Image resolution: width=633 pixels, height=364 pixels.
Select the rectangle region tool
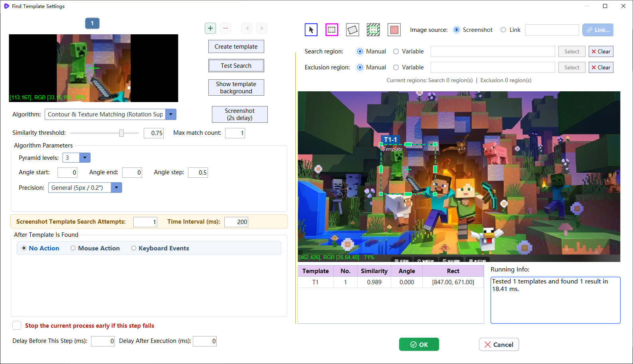tap(332, 30)
